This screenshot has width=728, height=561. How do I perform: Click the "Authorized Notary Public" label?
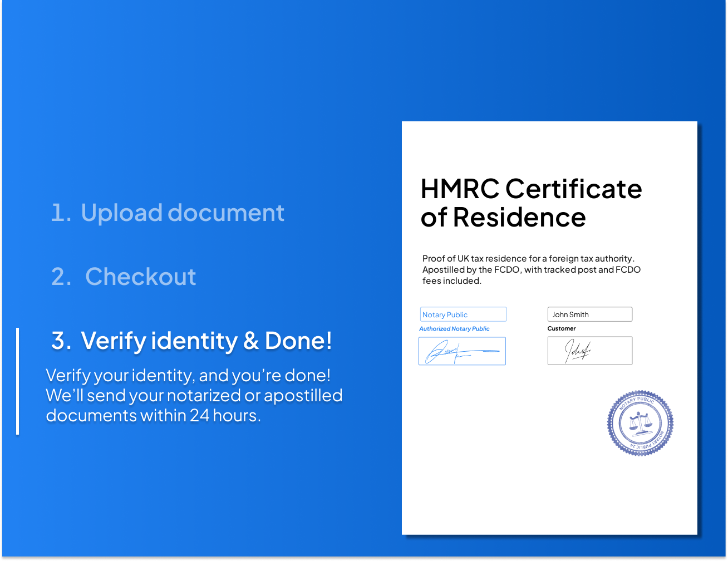454,329
